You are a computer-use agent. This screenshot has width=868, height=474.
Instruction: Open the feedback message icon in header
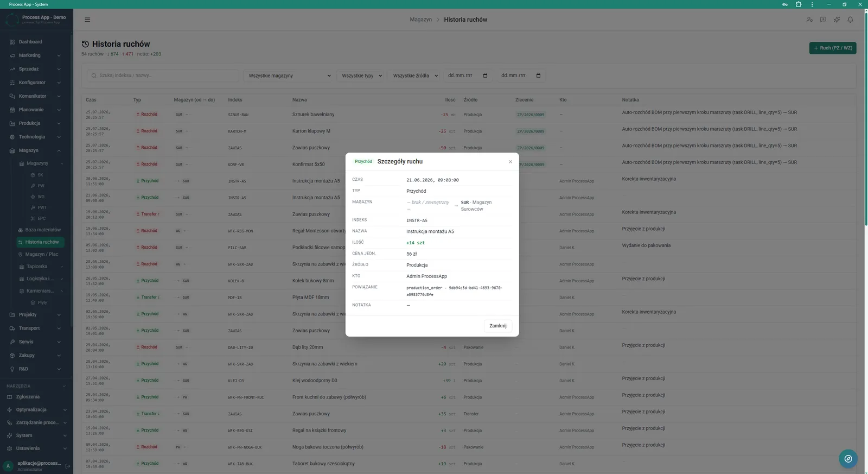(x=823, y=20)
